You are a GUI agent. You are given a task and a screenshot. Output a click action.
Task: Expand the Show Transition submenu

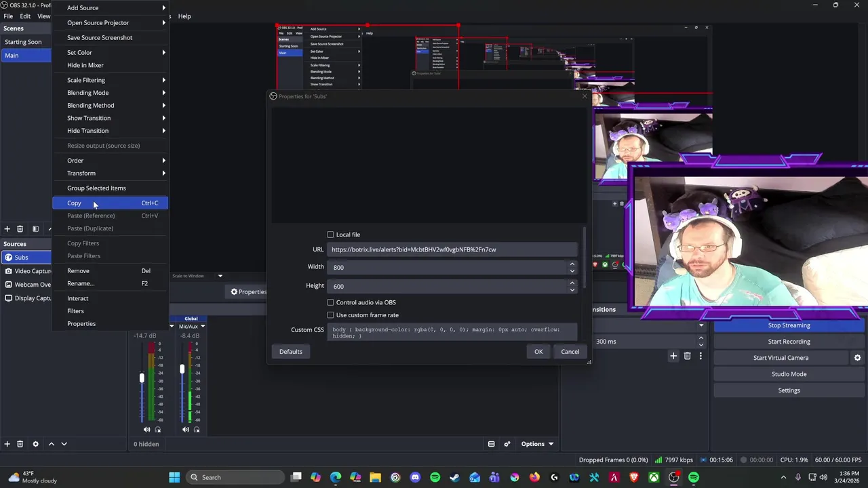click(110, 118)
